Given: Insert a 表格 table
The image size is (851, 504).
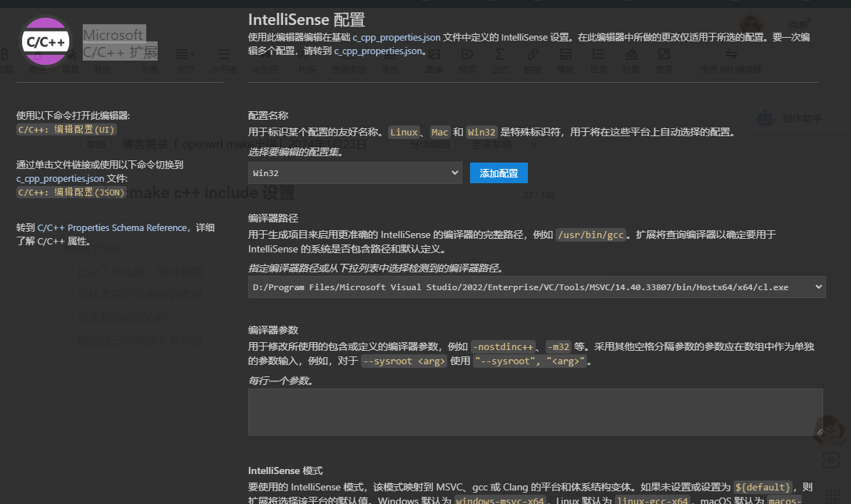Looking at the screenshot, I should 390,58.
